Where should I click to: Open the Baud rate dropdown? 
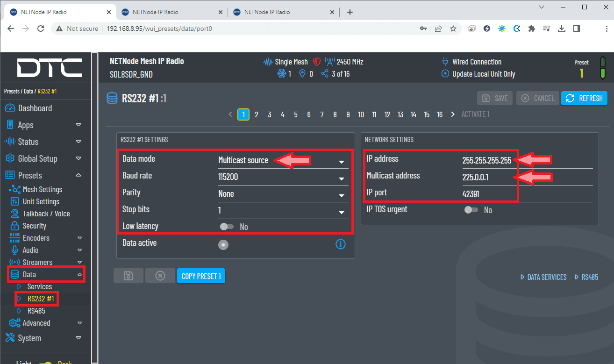pyautogui.click(x=283, y=178)
